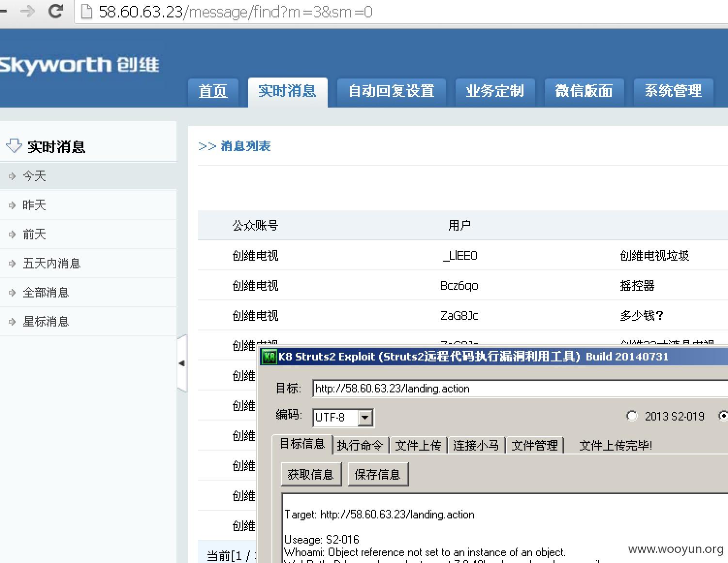This screenshot has width=728, height=563.
Task: Collapse the sidebar with the black triangle handle
Action: (182, 363)
